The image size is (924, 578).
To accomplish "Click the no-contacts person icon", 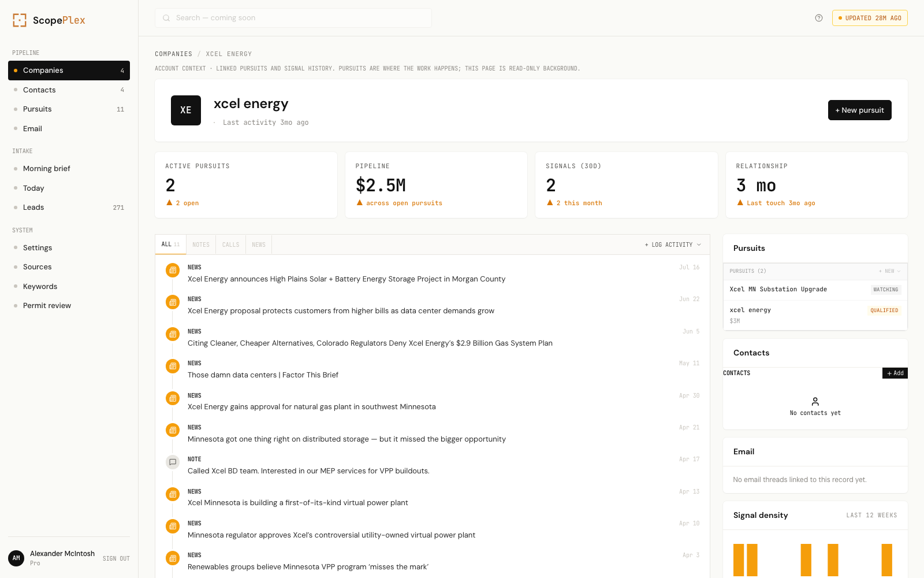I will pyautogui.click(x=815, y=401).
